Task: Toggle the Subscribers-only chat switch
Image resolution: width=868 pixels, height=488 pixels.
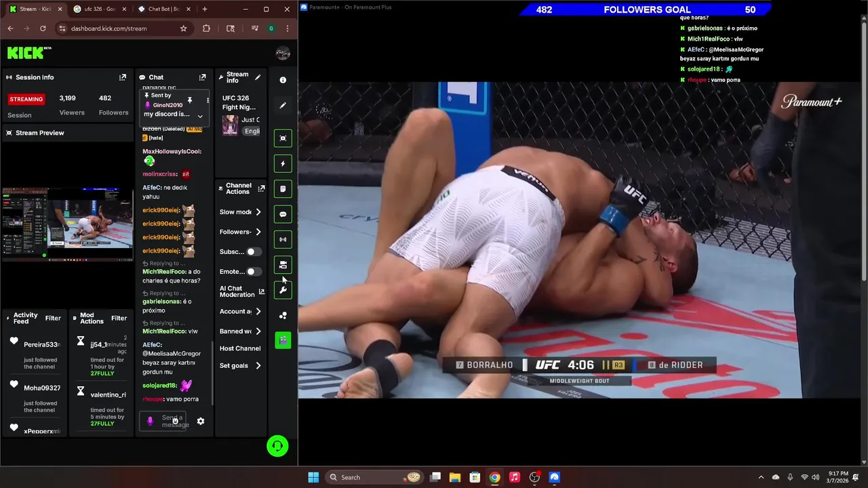Action: click(254, 251)
